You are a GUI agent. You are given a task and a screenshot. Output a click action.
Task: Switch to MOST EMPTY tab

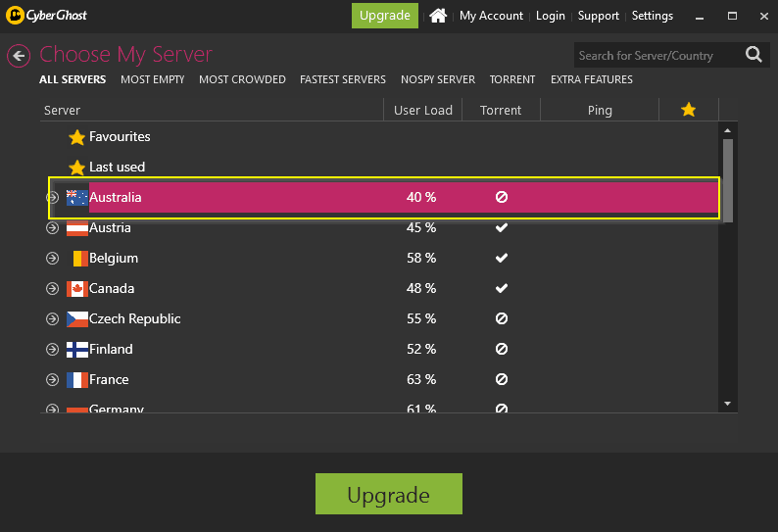152,79
